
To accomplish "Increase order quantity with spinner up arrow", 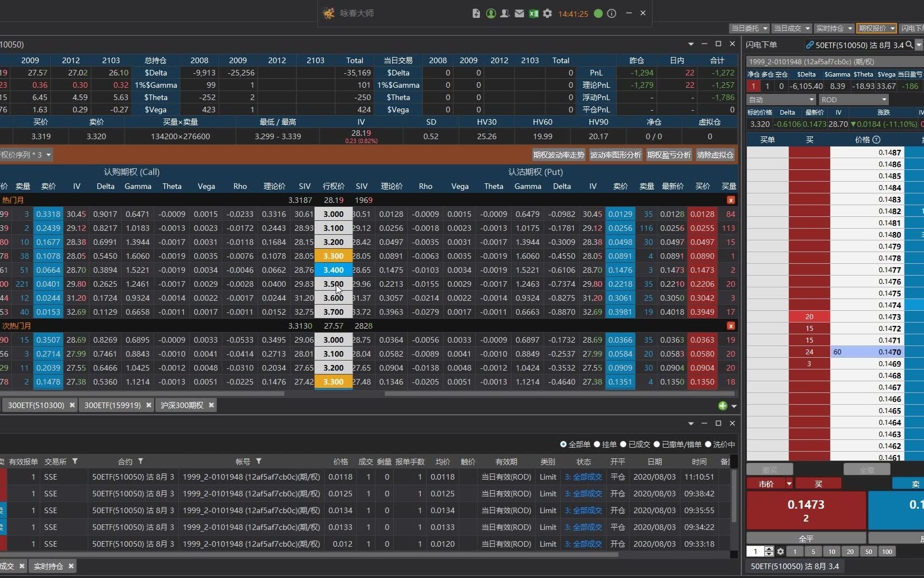I will pos(769,549).
